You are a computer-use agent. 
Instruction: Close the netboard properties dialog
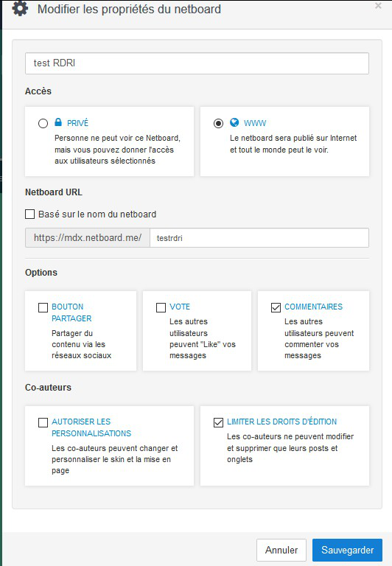[378, 6]
